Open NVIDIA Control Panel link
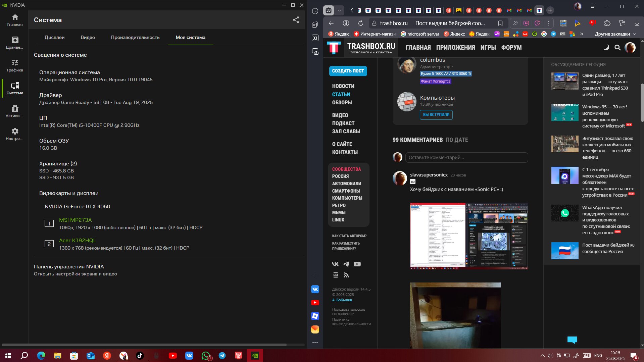This screenshot has height=362, width=644. [69, 267]
